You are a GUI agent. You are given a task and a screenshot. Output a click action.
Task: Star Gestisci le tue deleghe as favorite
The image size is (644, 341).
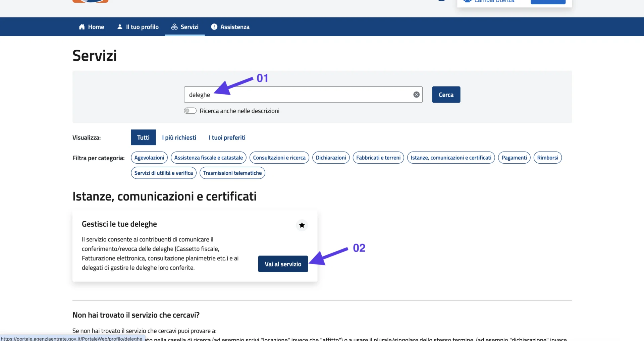coord(302,225)
